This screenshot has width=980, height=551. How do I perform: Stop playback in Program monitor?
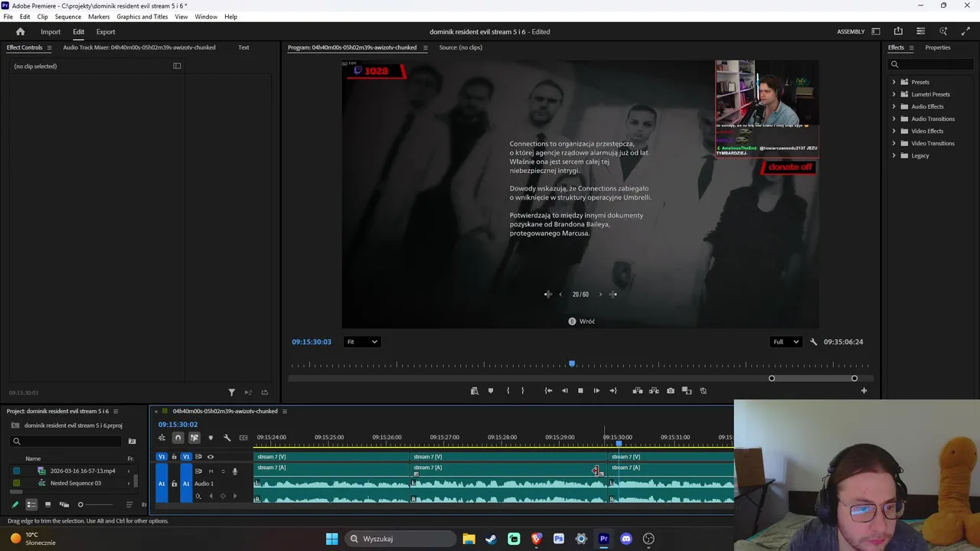[x=580, y=390]
